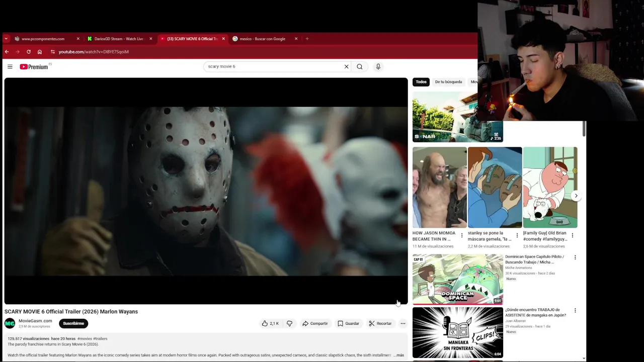Go back with the browser back arrow
The image size is (644, 362).
[7, 52]
